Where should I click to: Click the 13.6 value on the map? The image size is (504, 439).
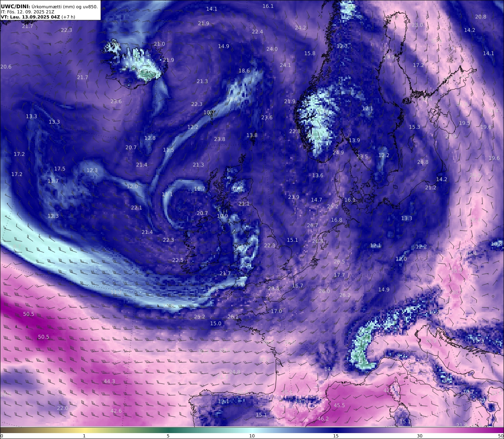point(318,175)
